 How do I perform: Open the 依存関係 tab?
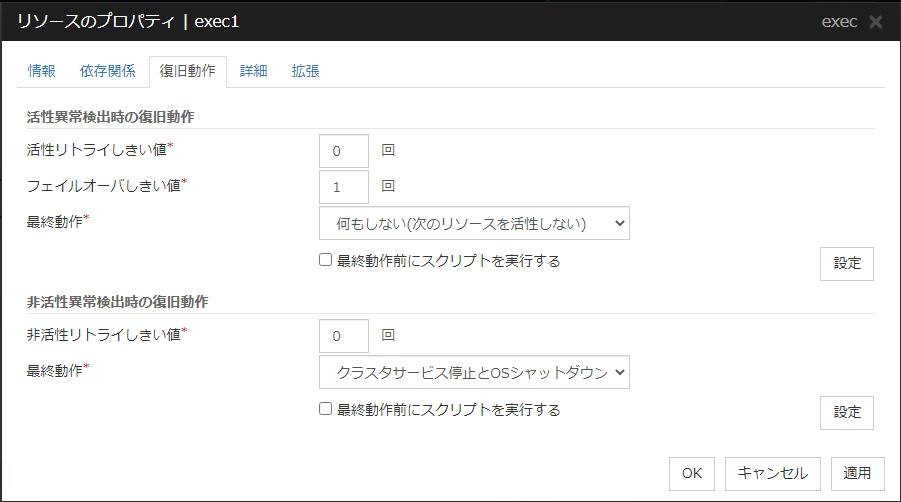point(107,71)
